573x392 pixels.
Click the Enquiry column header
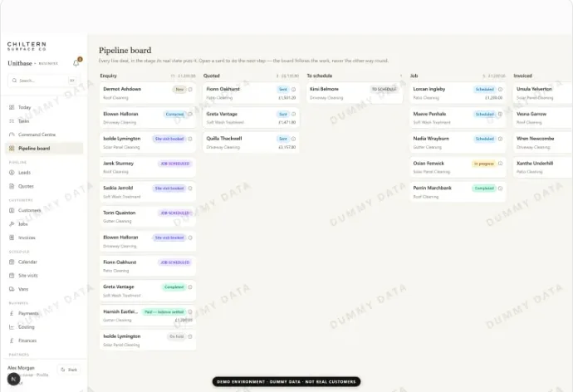click(109, 76)
